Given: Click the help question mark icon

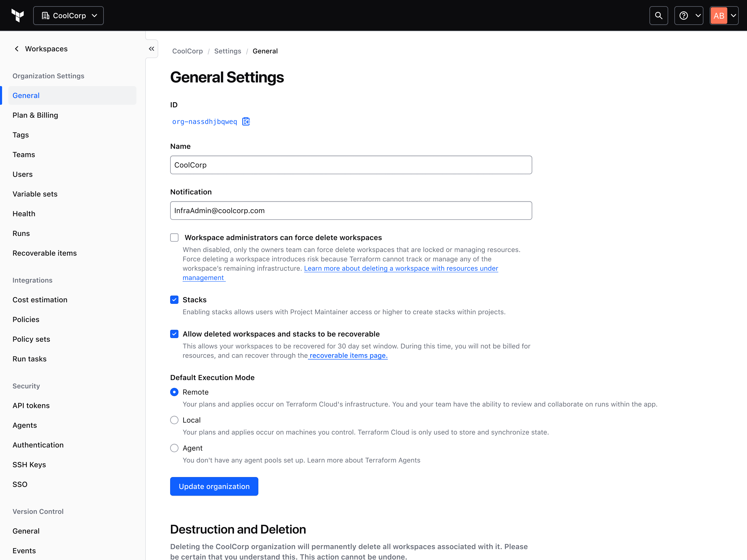Looking at the screenshot, I should click(683, 16).
